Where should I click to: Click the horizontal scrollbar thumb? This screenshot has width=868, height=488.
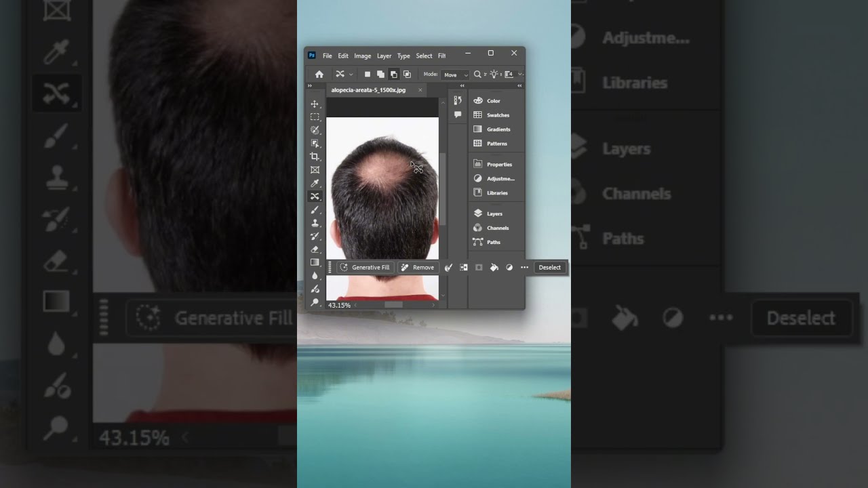[393, 305]
